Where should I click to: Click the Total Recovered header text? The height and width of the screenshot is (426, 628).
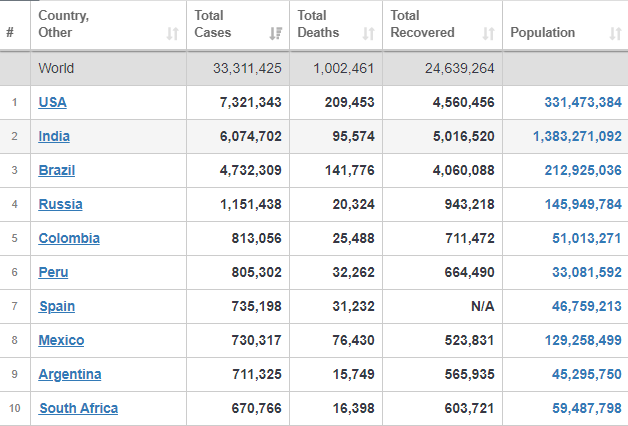pos(422,24)
